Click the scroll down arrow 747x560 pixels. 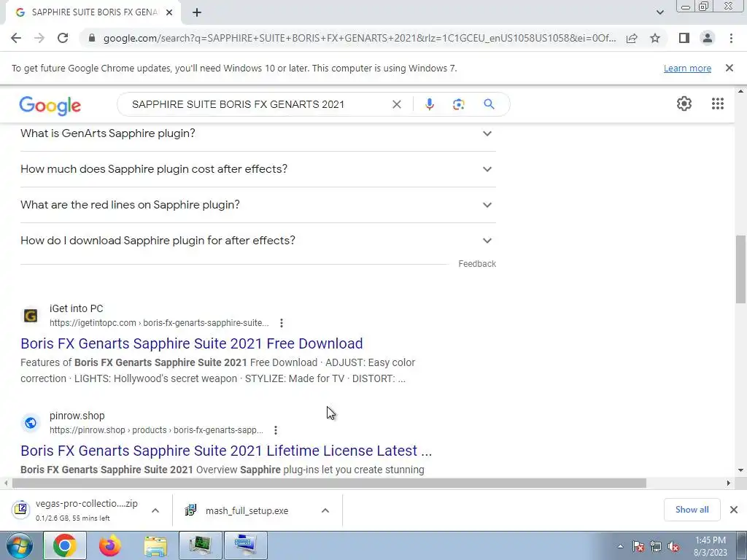[x=740, y=470]
